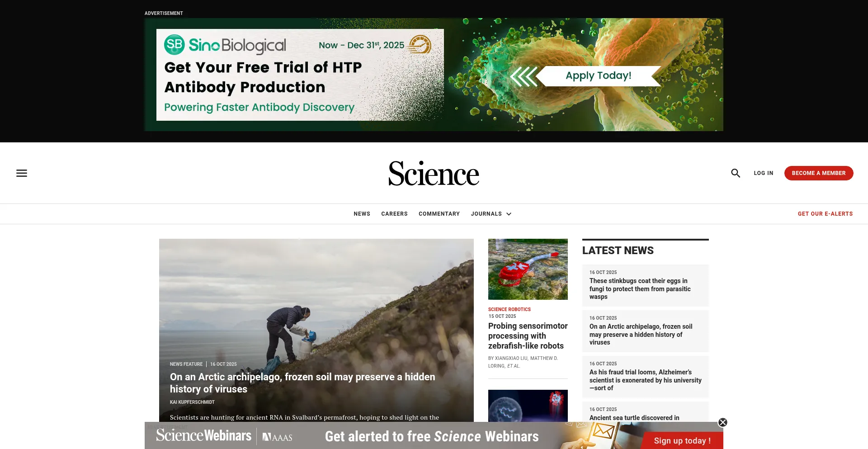Click the Log In link
868x449 pixels.
tap(763, 173)
